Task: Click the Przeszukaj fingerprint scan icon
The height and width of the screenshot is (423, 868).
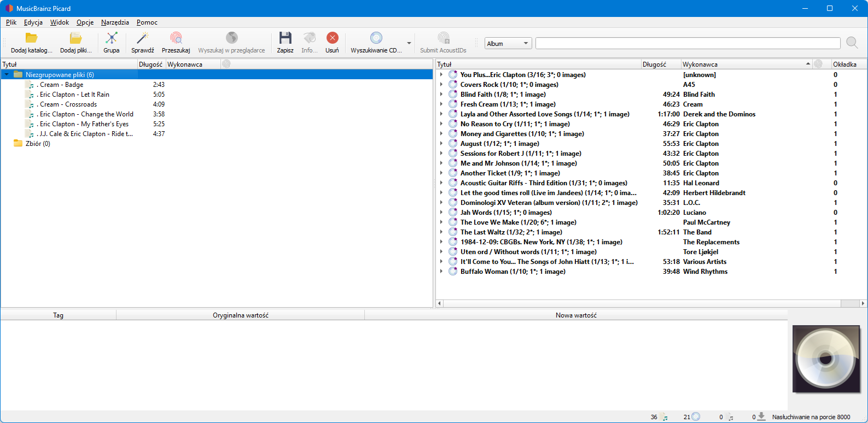Action: (x=176, y=38)
